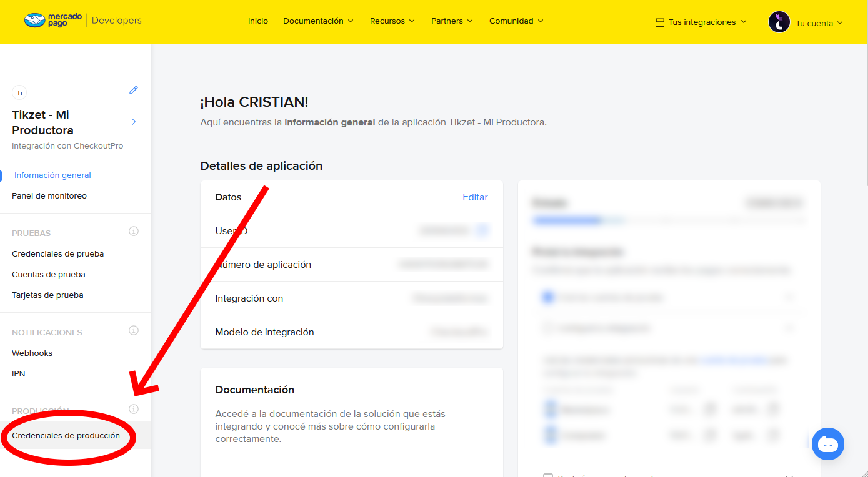Open IPN notifications page
Viewport: 868px width, 477px height.
pyautogui.click(x=19, y=374)
